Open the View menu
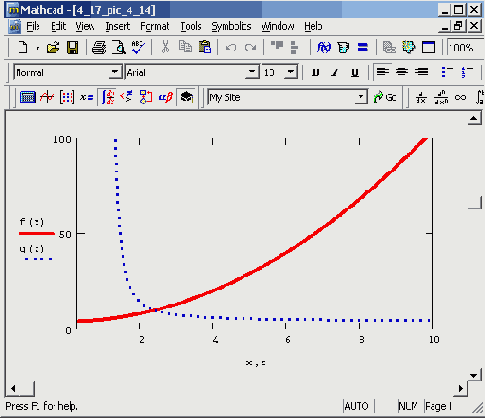This screenshot has width=485, height=418. pyautogui.click(x=85, y=26)
